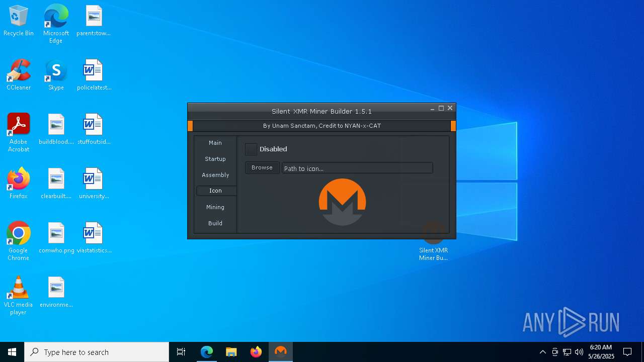Open the Startup tab
Screen dimensions: 644x362
click(x=215, y=159)
